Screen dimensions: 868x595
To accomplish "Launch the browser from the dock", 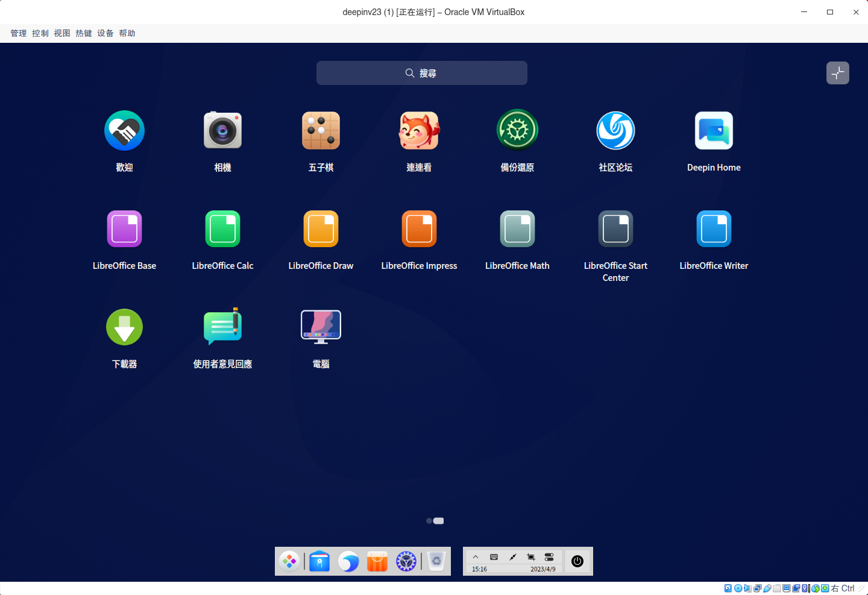I will (348, 561).
